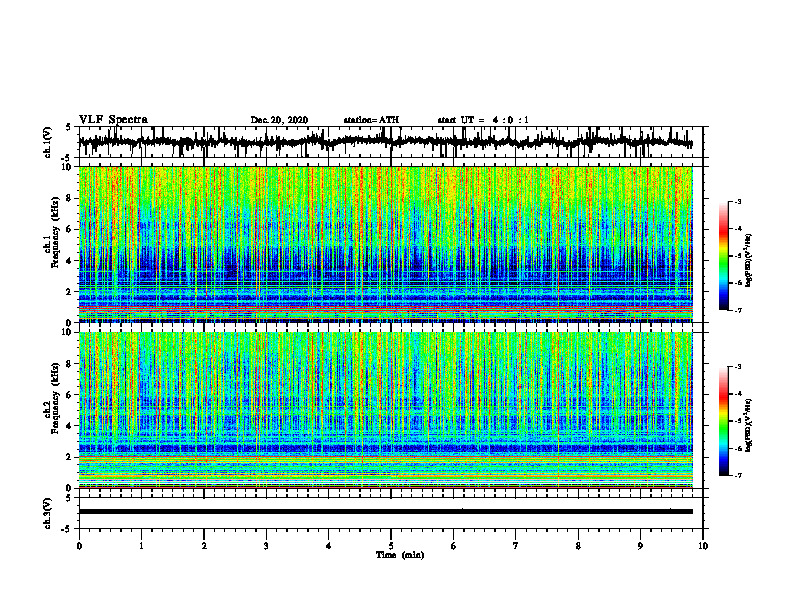Click the "5" tick label under the time axis
Viewport: 792px width, 612px height.
point(391,546)
